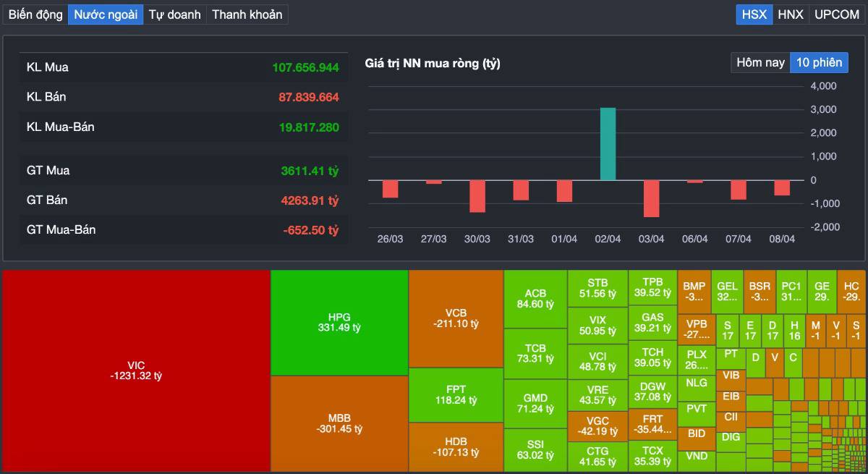The width and height of the screenshot is (868, 474).
Task: Open the PC1 treemap cell
Action: coord(791,292)
